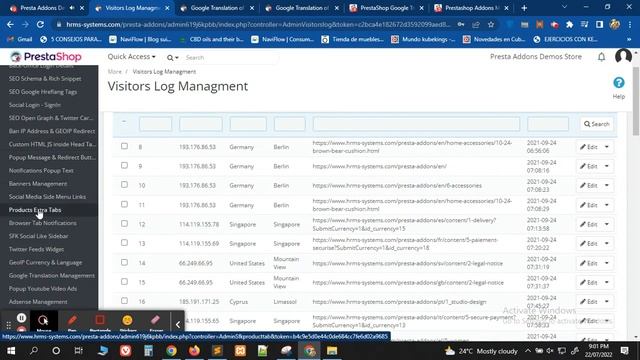Show more bookmarks with the double chevron
The height and width of the screenshot is (360, 640).
[629, 39]
